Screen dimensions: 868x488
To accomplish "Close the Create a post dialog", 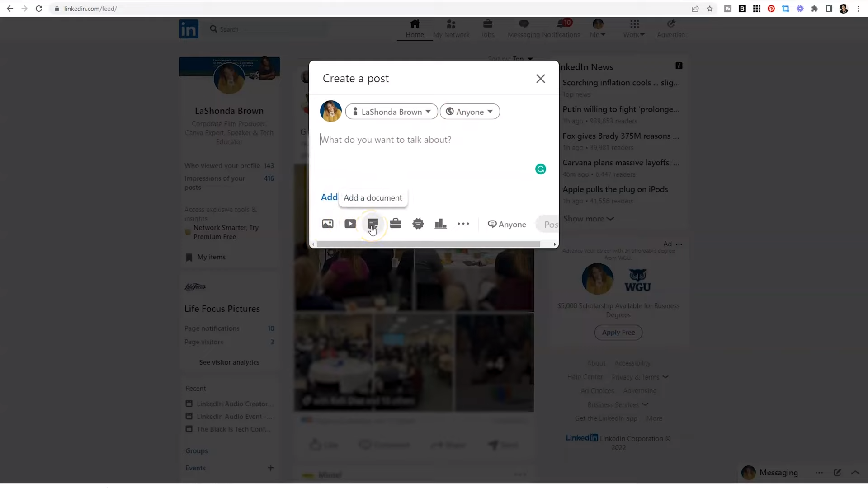I will (x=540, y=79).
